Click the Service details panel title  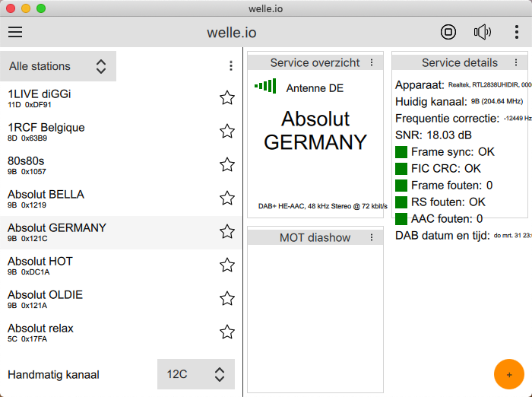pyautogui.click(x=459, y=63)
